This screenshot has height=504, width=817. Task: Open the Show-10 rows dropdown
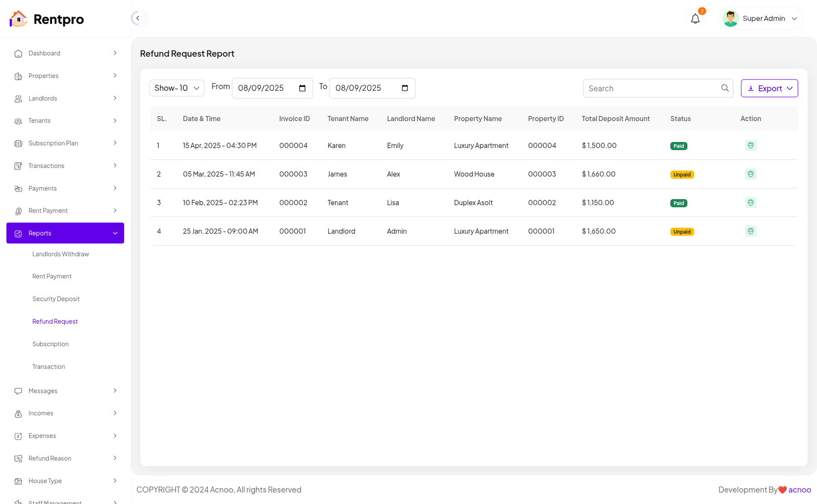click(177, 88)
